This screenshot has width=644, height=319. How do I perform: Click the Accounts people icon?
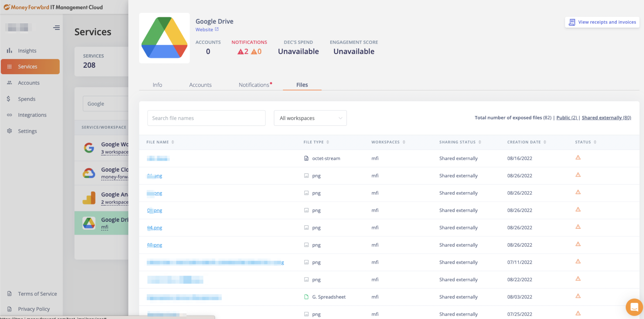pyautogui.click(x=10, y=83)
